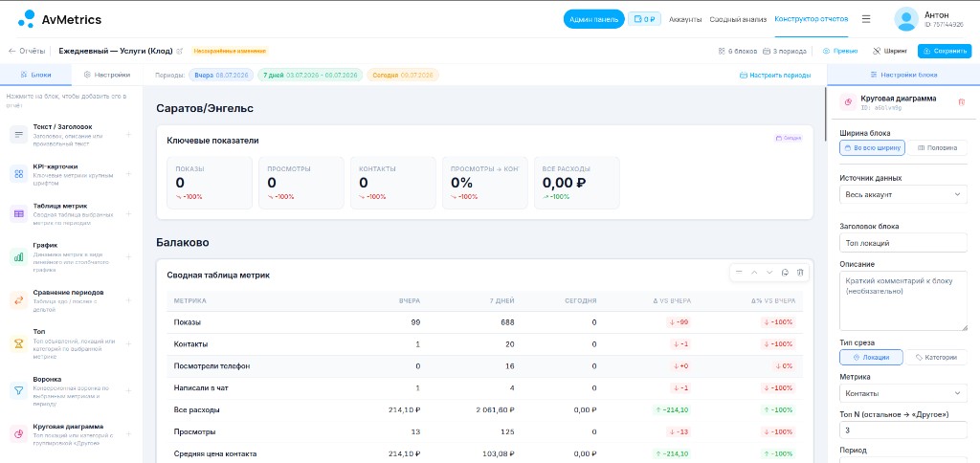Image resolution: width=980 pixels, height=463 pixels.
Task: Open the Админ панель button
Action: point(593,19)
